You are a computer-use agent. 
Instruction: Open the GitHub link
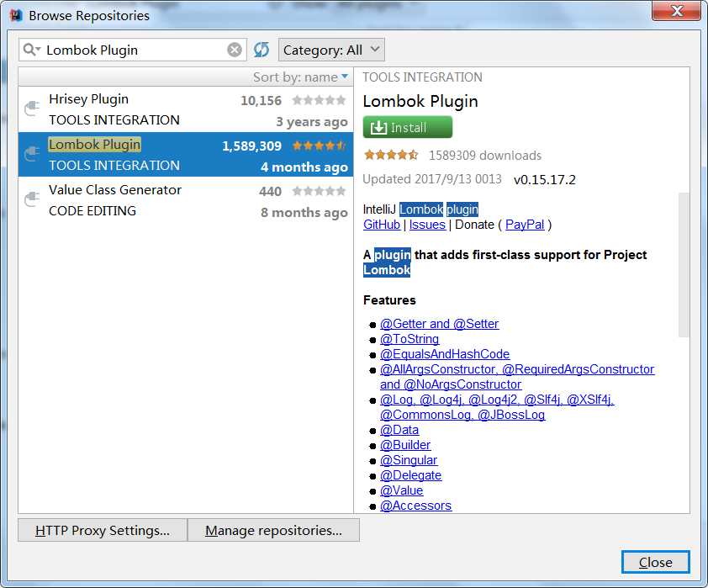pyautogui.click(x=382, y=225)
